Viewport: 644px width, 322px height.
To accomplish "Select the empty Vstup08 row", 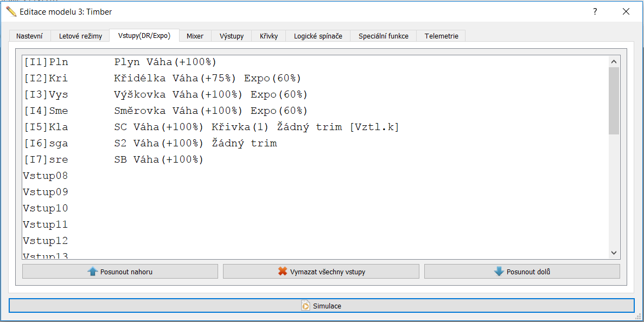I will (46, 176).
